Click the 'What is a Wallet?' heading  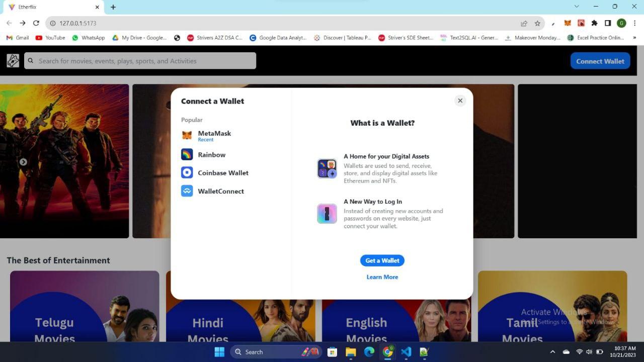click(x=382, y=123)
